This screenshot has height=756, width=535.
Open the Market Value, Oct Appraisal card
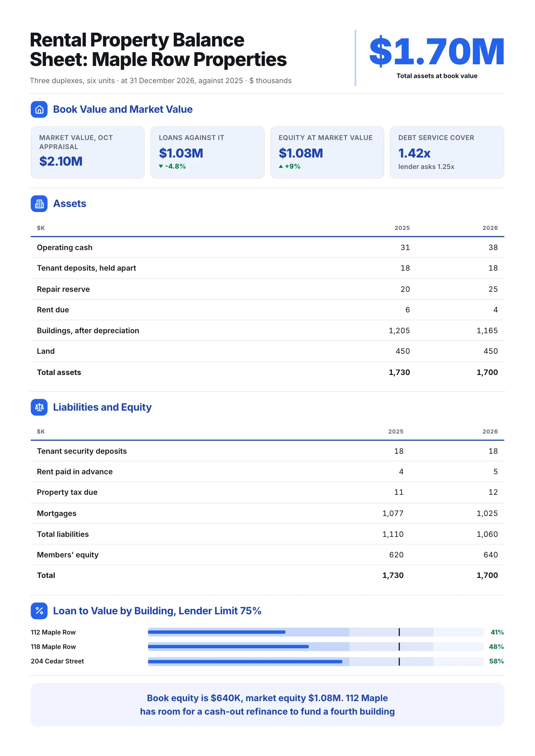tap(88, 152)
